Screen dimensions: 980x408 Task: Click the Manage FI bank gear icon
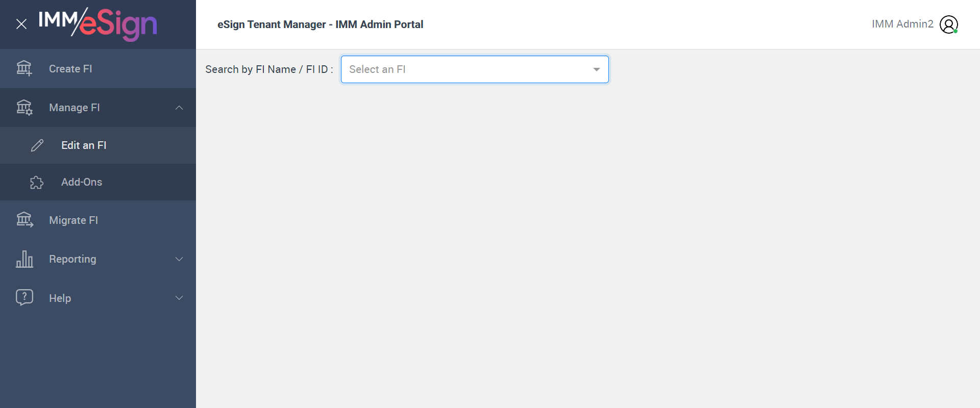click(x=24, y=108)
